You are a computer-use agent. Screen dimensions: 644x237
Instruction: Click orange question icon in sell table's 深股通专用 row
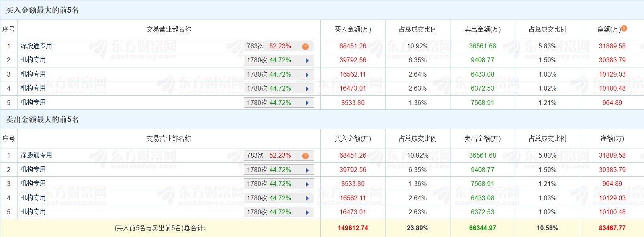tap(305, 156)
